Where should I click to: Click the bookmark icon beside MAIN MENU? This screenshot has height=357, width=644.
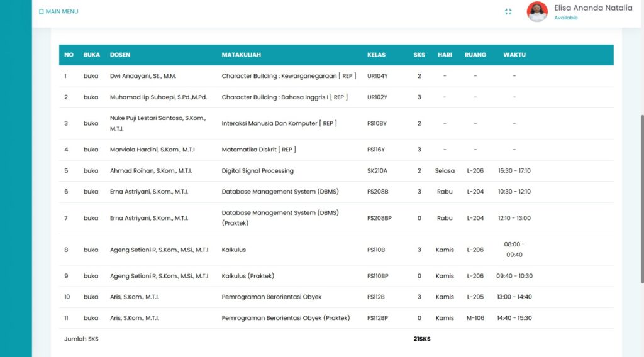point(42,12)
